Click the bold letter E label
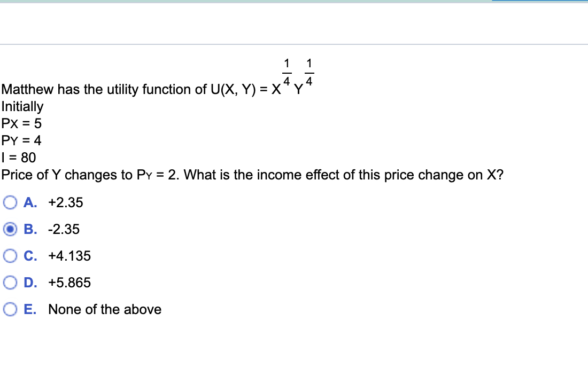588x376 pixels. [29, 309]
